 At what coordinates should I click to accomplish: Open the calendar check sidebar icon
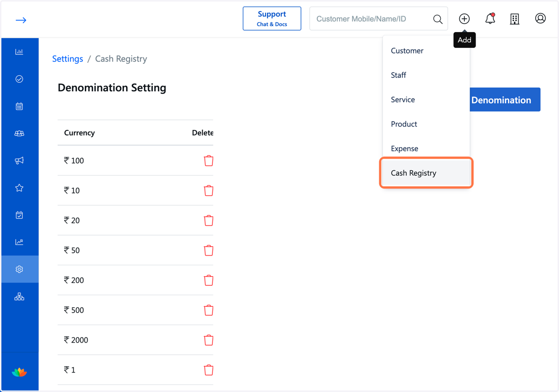pyautogui.click(x=19, y=215)
